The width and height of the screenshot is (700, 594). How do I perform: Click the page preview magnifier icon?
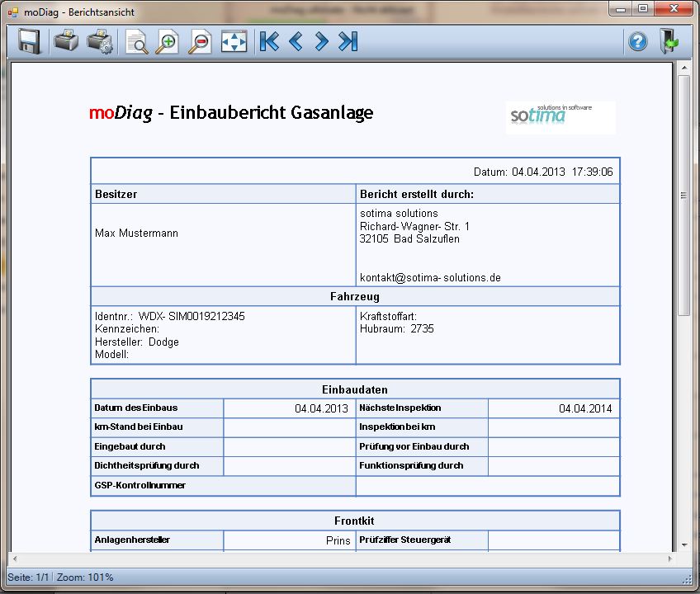point(136,41)
